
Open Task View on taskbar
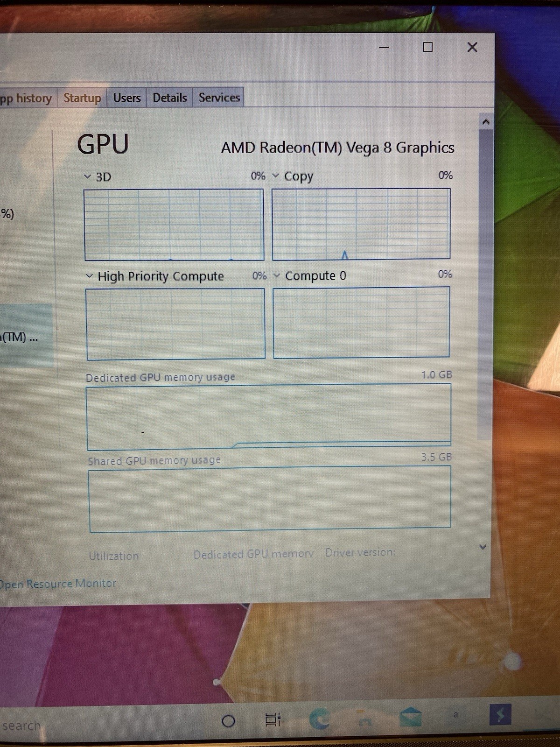[x=273, y=719]
